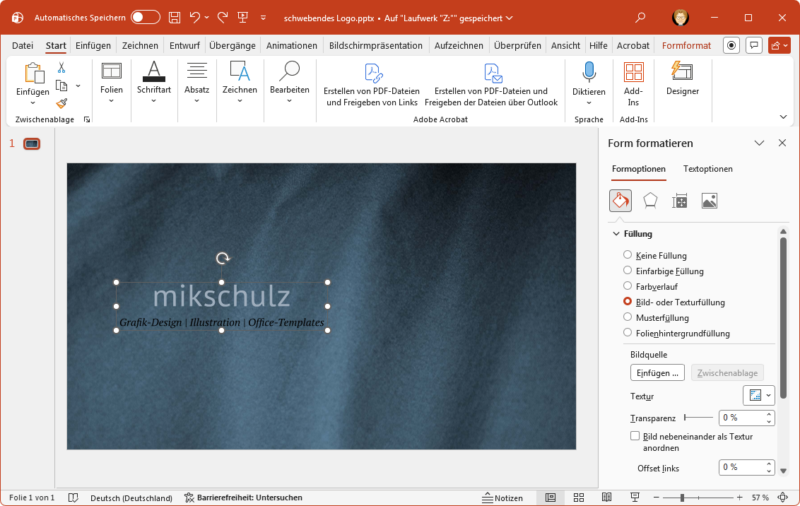Screen dimensions: 800x506
Task: Select Folienhintergrundfüllung option
Action: pos(628,333)
